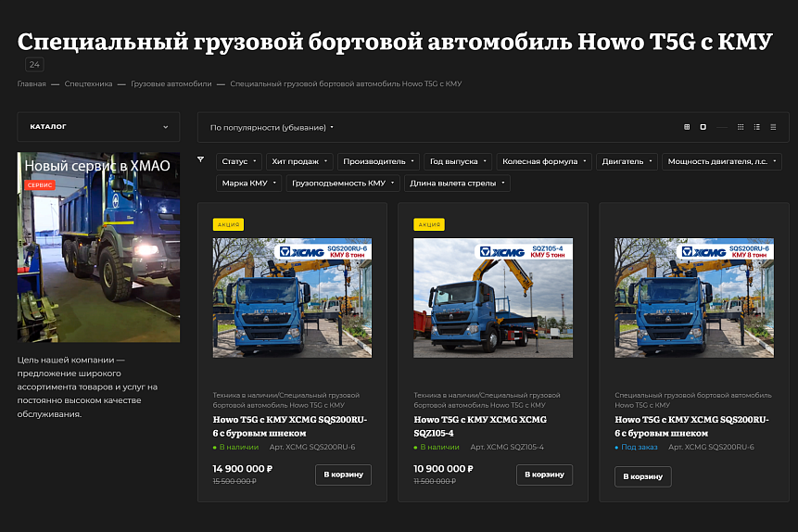
Task: Click the red Сервис badge on banner
Action: click(x=40, y=185)
